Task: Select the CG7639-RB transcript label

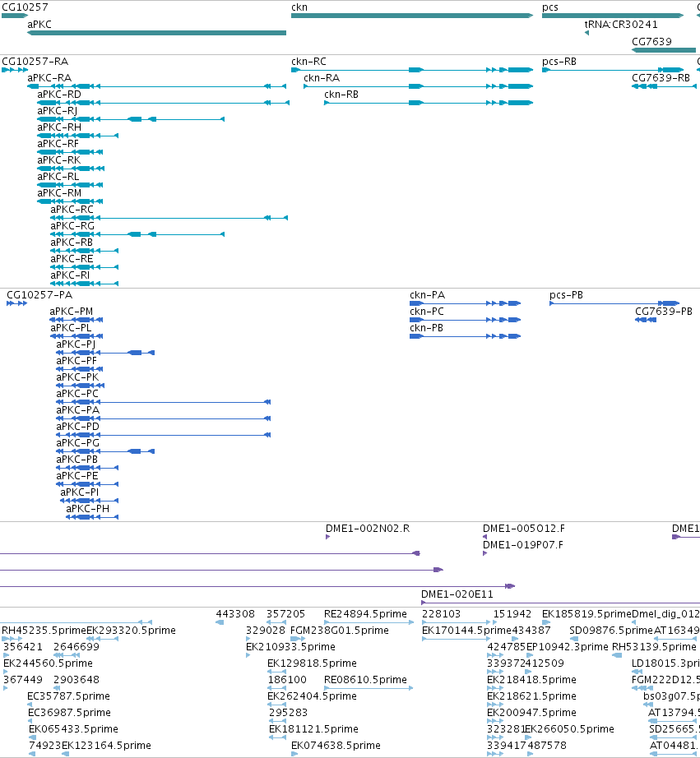Action: click(x=661, y=78)
